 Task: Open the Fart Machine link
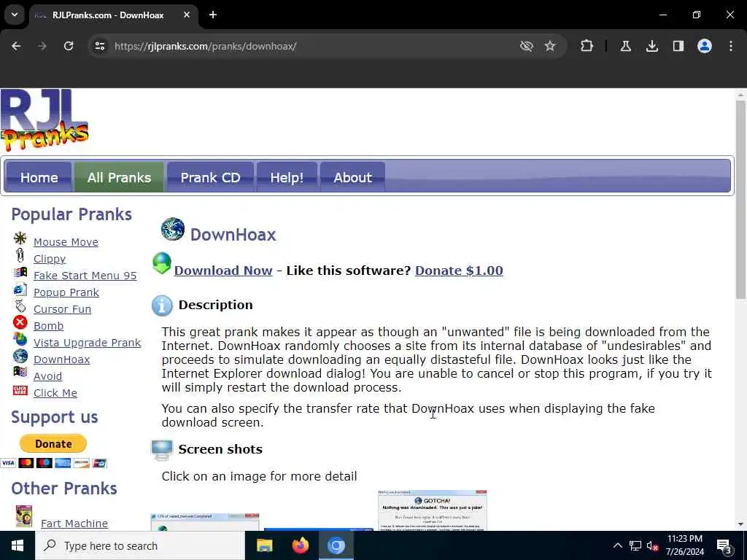tap(74, 524)
